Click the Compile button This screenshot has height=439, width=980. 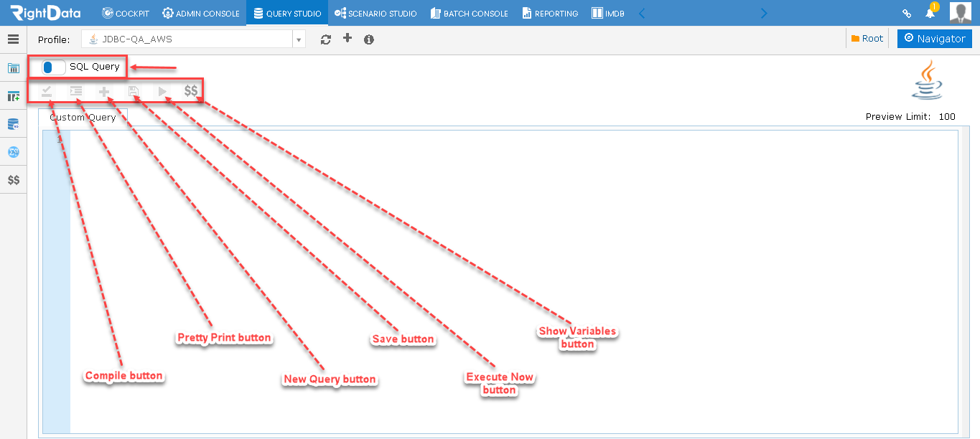click(47, 91)
